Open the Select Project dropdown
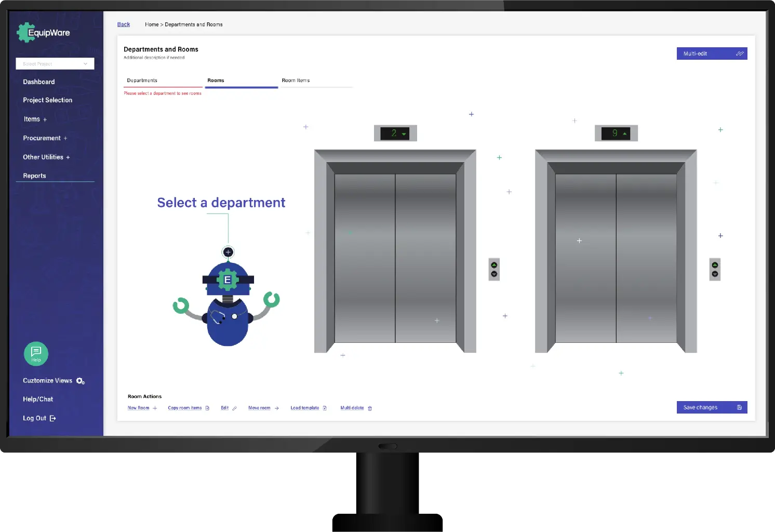775x532 pixels. click(x=55, y=63)
